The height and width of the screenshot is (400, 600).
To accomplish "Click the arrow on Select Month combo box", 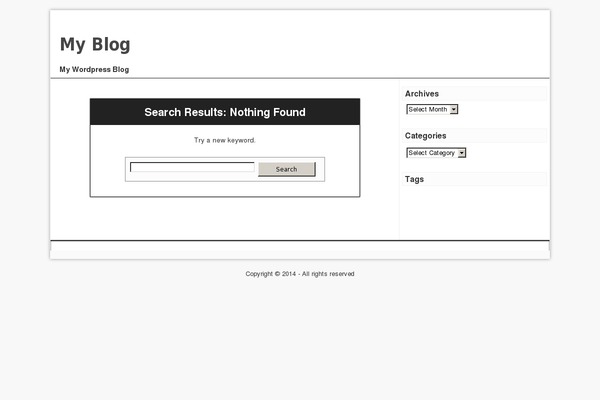I will pyautogui.click(x=454, y=110).
